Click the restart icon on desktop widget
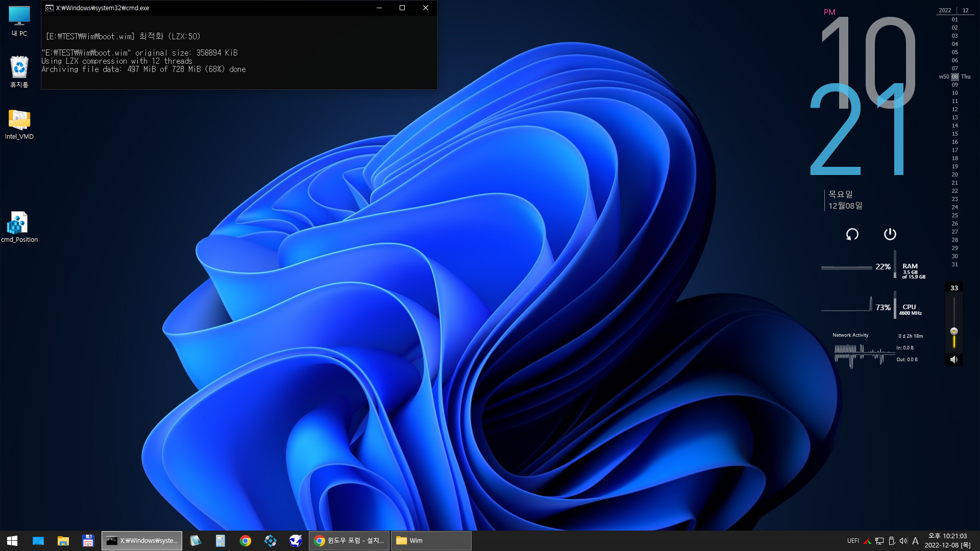Image resolution: width=980 pixels, height=551 pixels. 852,234
